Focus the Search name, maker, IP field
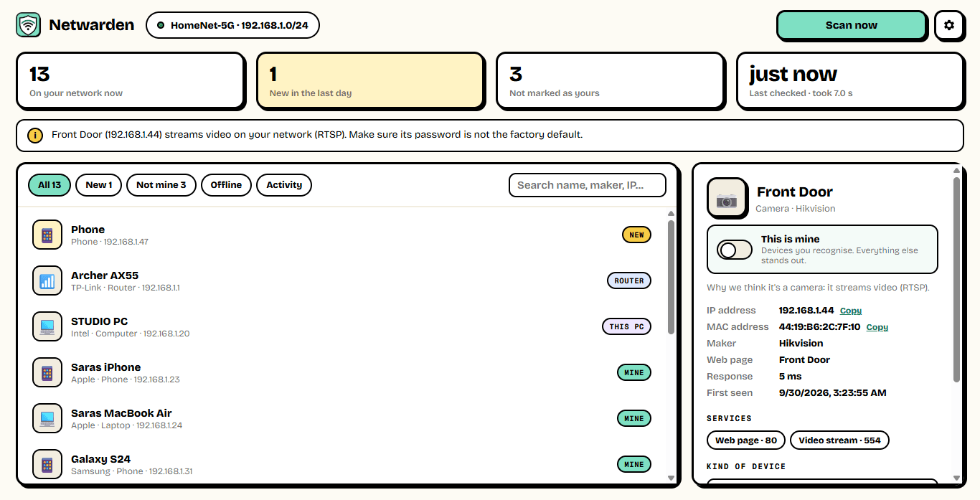980x500 pixels. click(x=588, y=185)
